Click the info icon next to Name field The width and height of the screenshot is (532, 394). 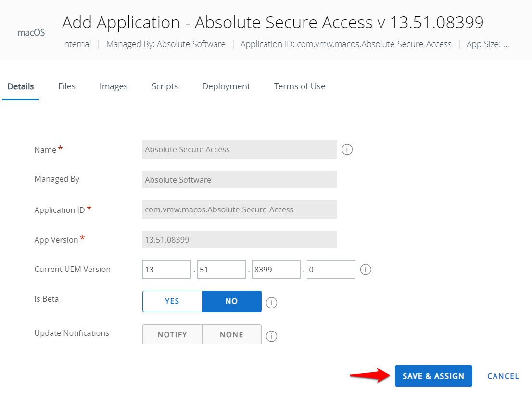pos(347,149)
